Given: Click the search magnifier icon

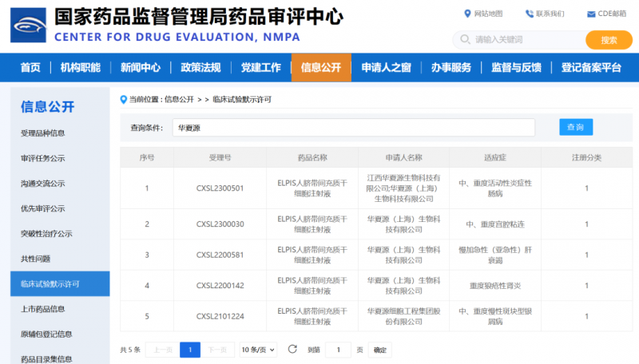Looking at the screenshot, I should coord(465,39).
